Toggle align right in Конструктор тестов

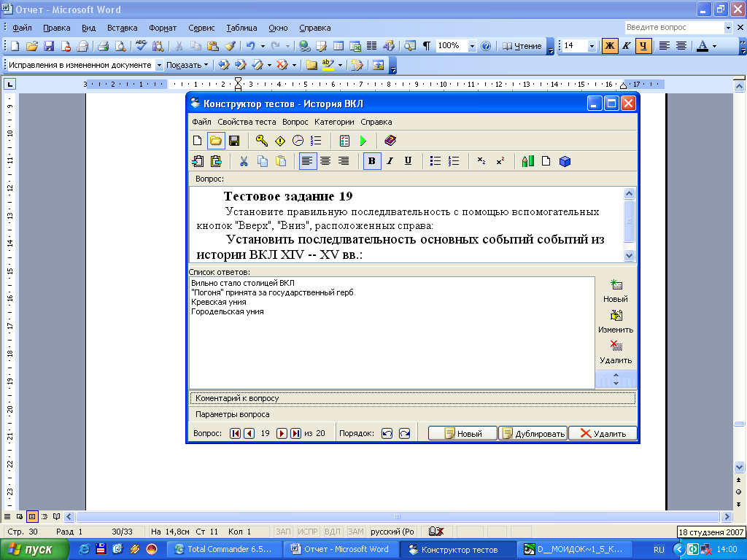[x=344, y=161]
